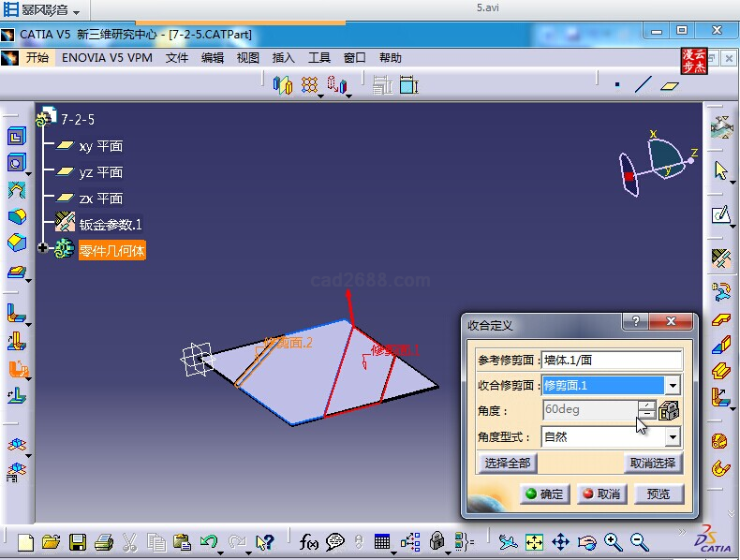Increase the angle with stepper up arrow
740x560 pixels.
pyautogui.click(x=646, y=405)
